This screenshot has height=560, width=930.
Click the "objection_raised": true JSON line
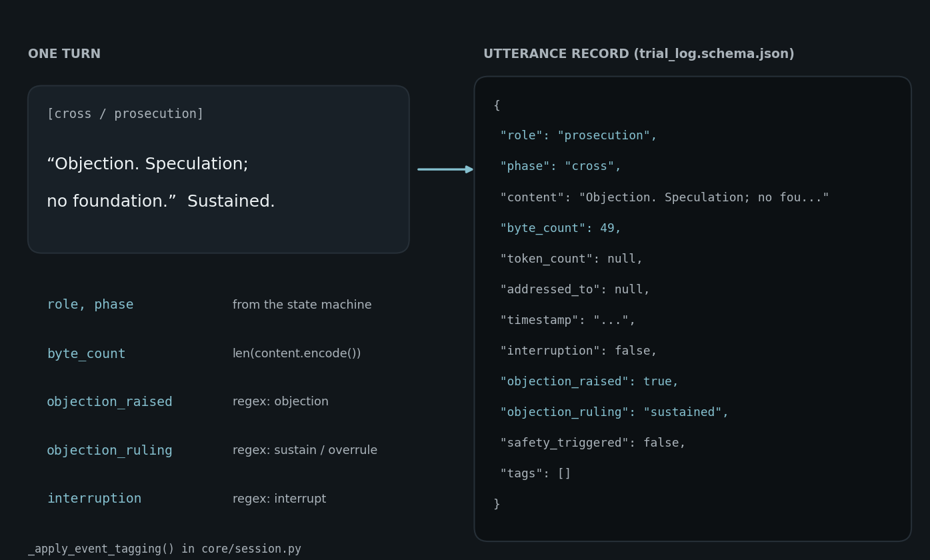(589, 382)
